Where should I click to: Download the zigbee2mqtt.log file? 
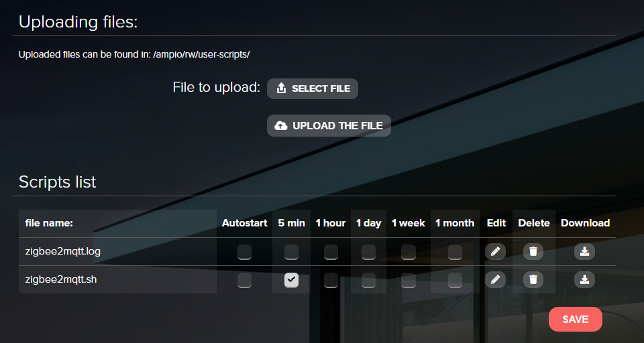pyautogui.click(x=584, y=251)
